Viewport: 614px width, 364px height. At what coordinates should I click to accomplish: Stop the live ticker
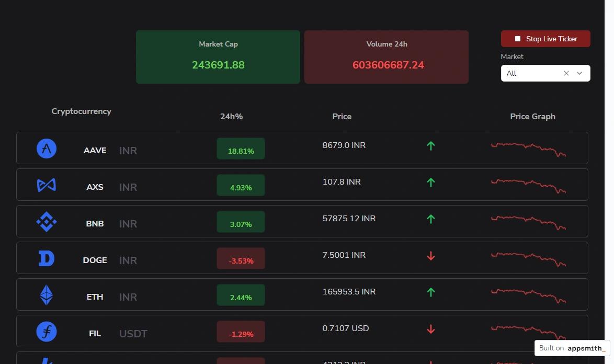pos(545,39)
